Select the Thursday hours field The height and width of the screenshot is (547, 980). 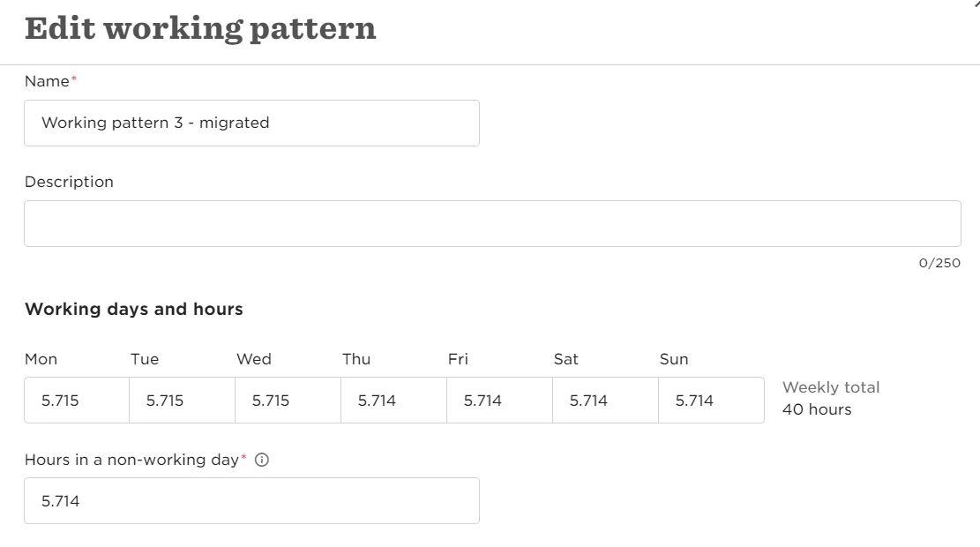393,400
